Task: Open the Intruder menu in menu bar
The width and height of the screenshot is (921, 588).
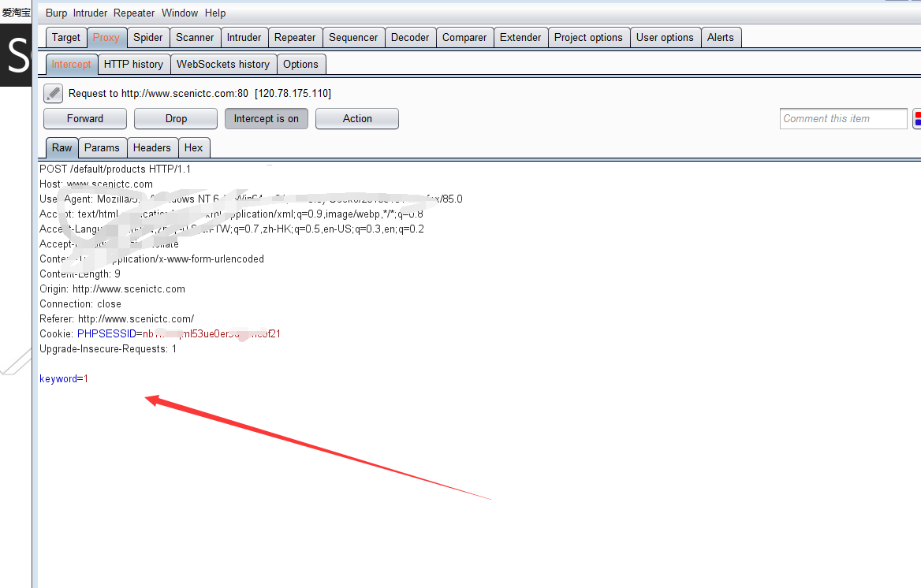Action: (x=90, y=13)
